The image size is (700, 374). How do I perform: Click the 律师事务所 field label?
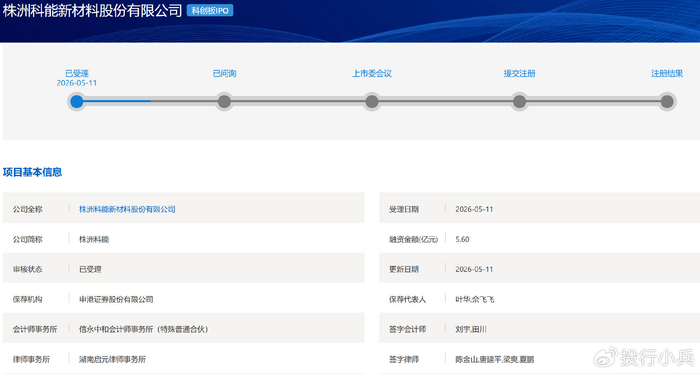click(x=31, y=359)
